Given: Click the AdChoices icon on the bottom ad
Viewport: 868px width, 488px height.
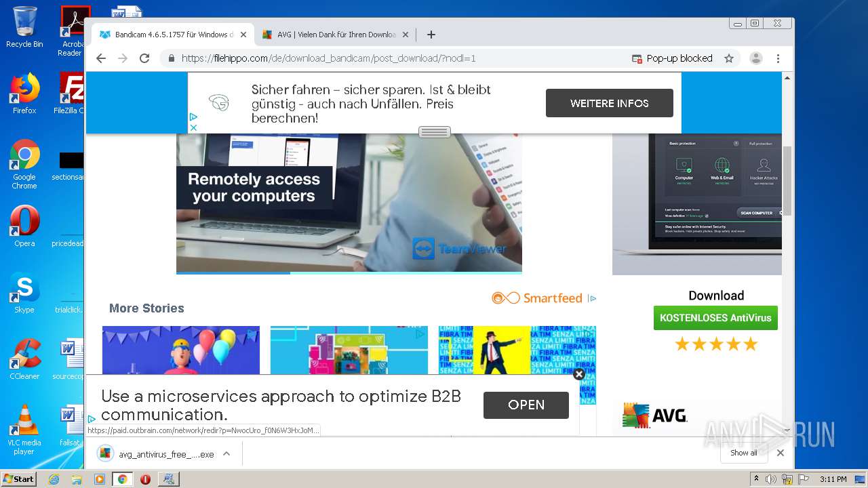Looking at the screenshot, I should coord(92,420).
